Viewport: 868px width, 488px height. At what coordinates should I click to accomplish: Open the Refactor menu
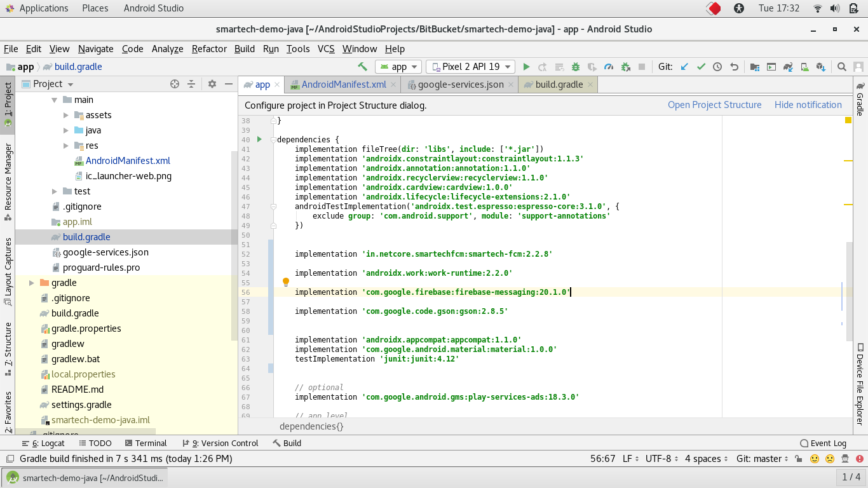tap(209, 49)
